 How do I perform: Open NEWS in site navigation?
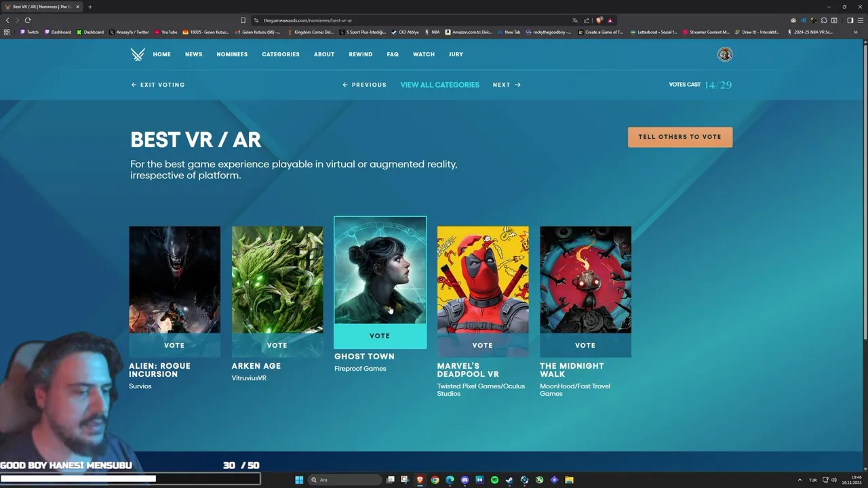pos(194,54)
